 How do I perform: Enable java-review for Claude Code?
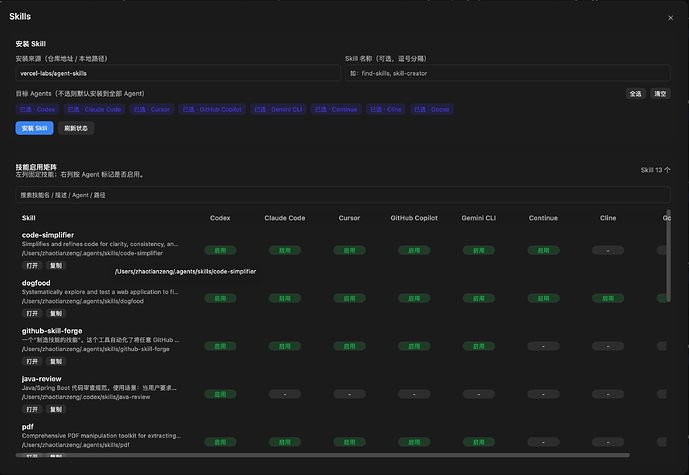(285, 394)
